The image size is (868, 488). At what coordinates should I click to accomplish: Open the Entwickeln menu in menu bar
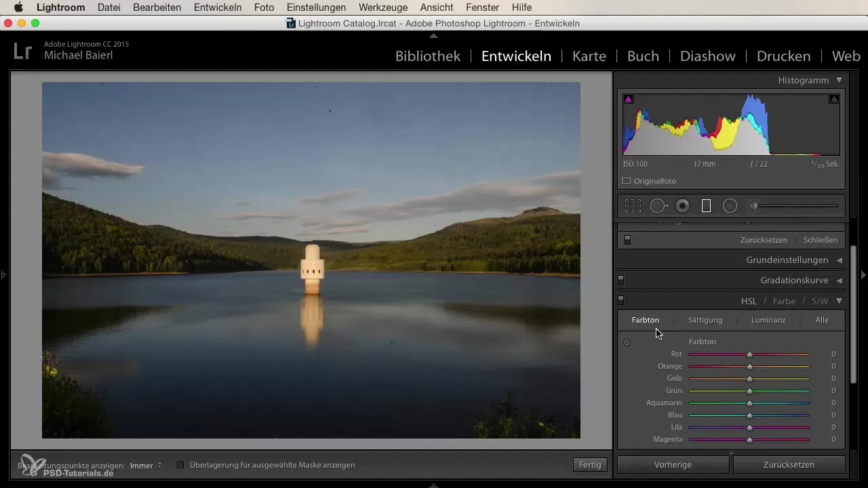(x=218, y=7)
